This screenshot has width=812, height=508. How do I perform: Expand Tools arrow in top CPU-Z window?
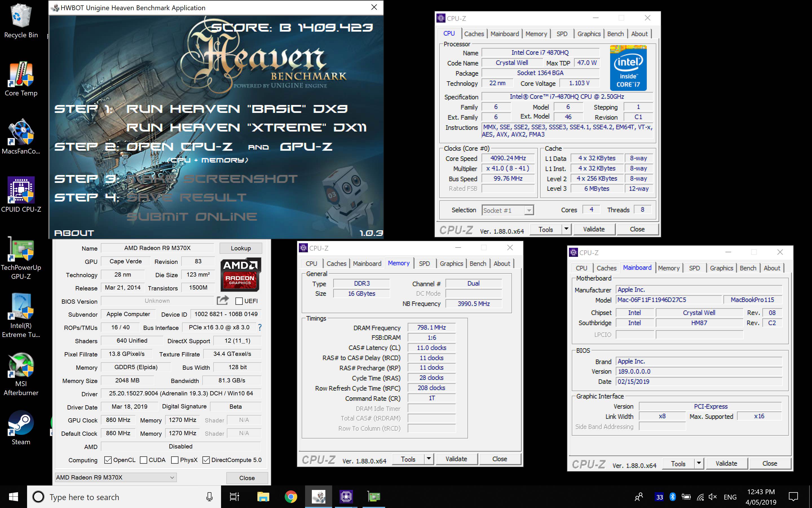pyautogui.click(x=566, y=229)
